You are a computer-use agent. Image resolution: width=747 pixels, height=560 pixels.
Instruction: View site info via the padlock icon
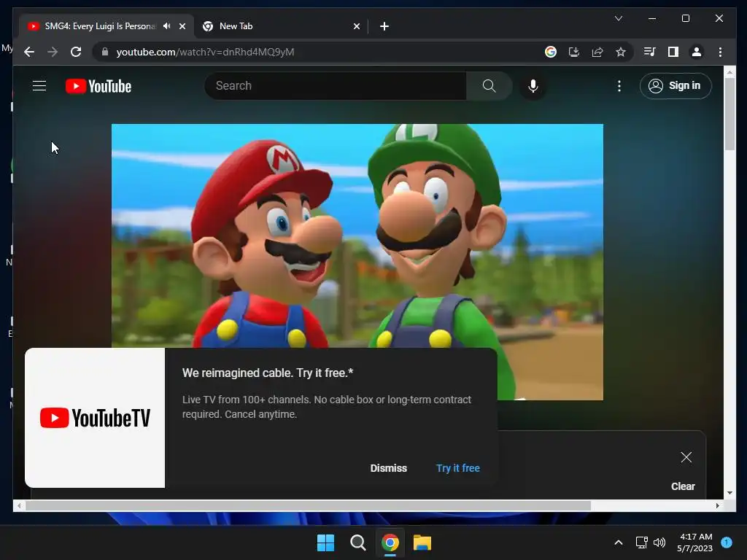point(105,52)
